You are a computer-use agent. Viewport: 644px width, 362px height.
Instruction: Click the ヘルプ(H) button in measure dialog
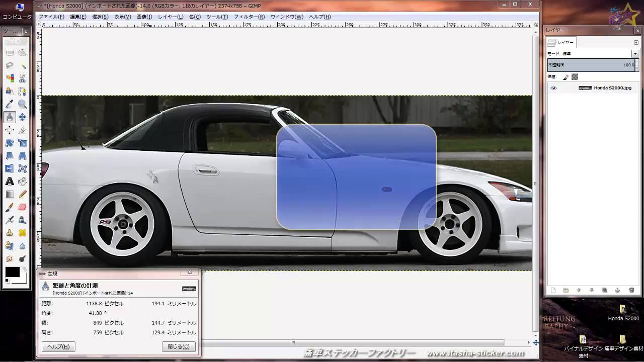click(58, 346)
